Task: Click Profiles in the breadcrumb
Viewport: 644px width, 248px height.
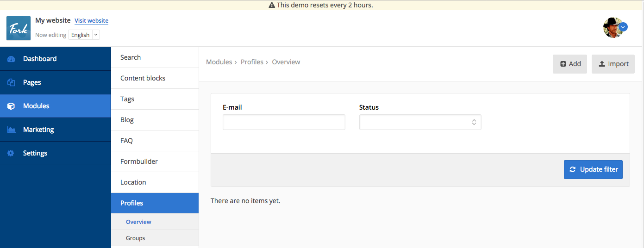Action: tap(252, 62)
